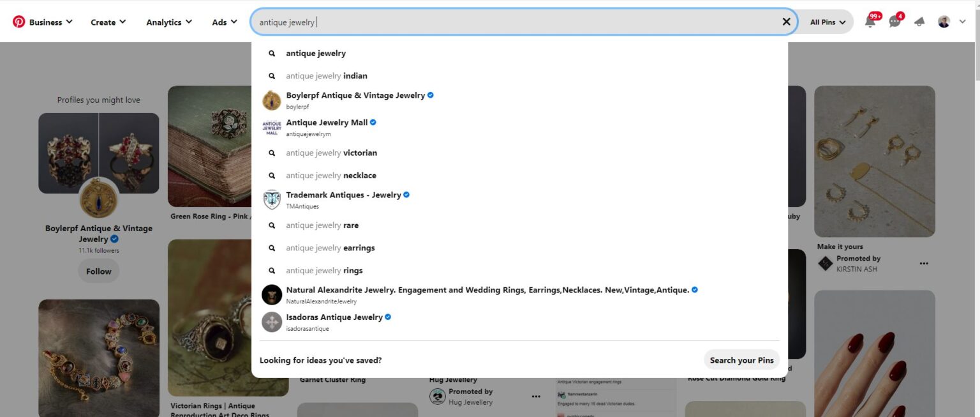
Task: Open the All Pins dropdown
Action: point(827,21)
